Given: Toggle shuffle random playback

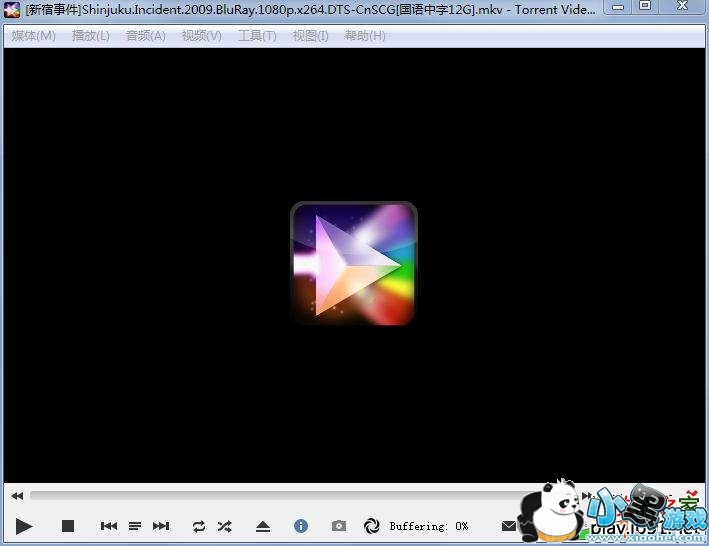Looking at the screenshot, I should (x=224, y=526).
